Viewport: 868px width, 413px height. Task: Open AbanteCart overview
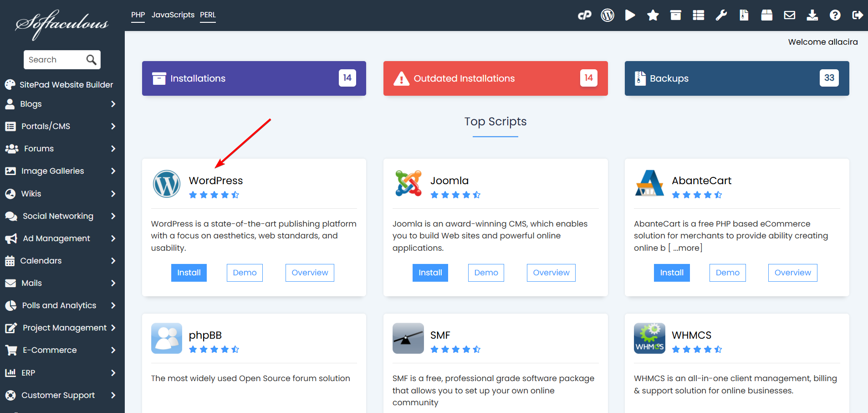coord(793,273)
